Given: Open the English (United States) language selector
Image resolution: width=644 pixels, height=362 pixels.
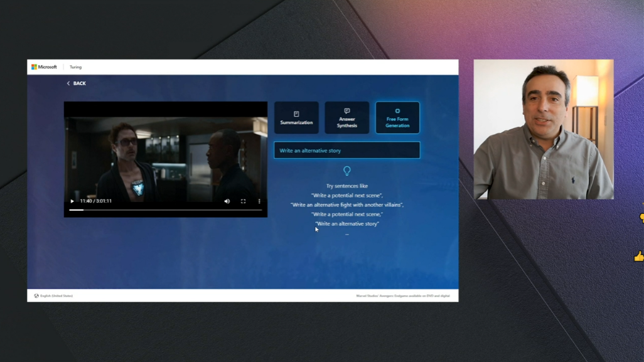Looking at the screenshot, I should click(54, 295).
